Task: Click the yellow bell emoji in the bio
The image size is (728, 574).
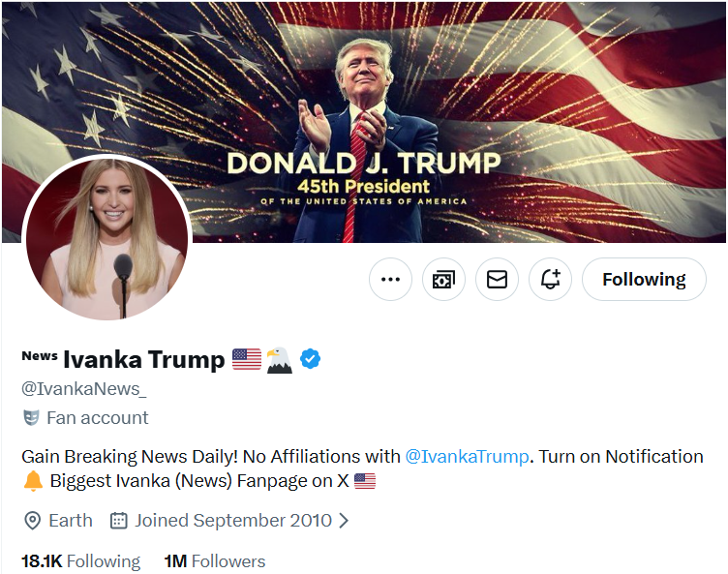Action: (33, 481)
